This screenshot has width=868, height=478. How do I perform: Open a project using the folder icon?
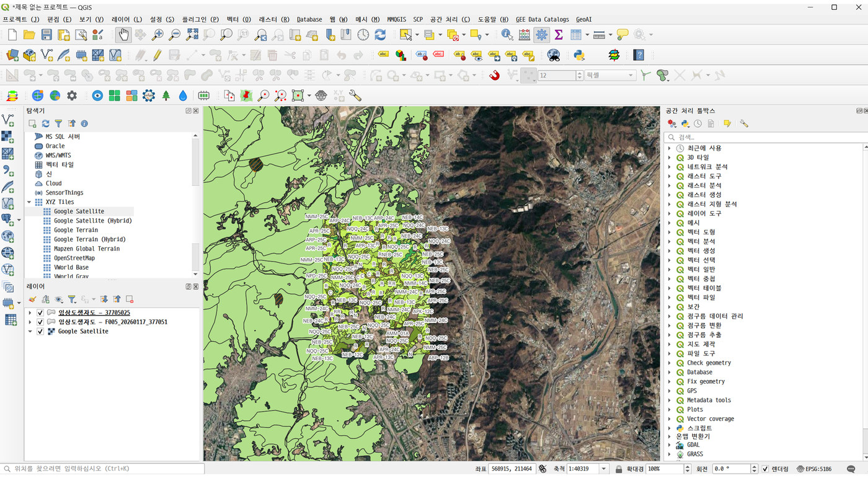click(29, 35)
